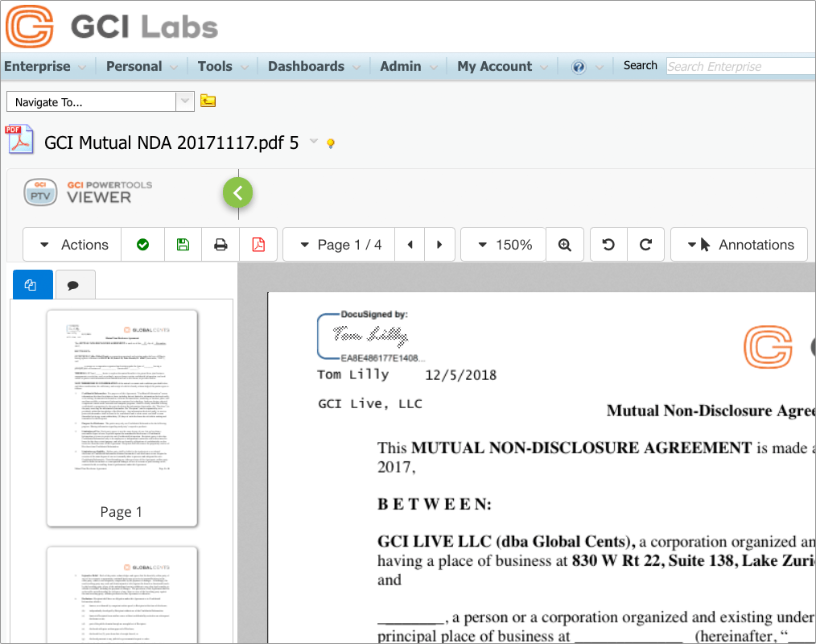The width and height of the screenshot is (816, 644).
Task: Click the red PDF export icon
Action: click(258, 245)
